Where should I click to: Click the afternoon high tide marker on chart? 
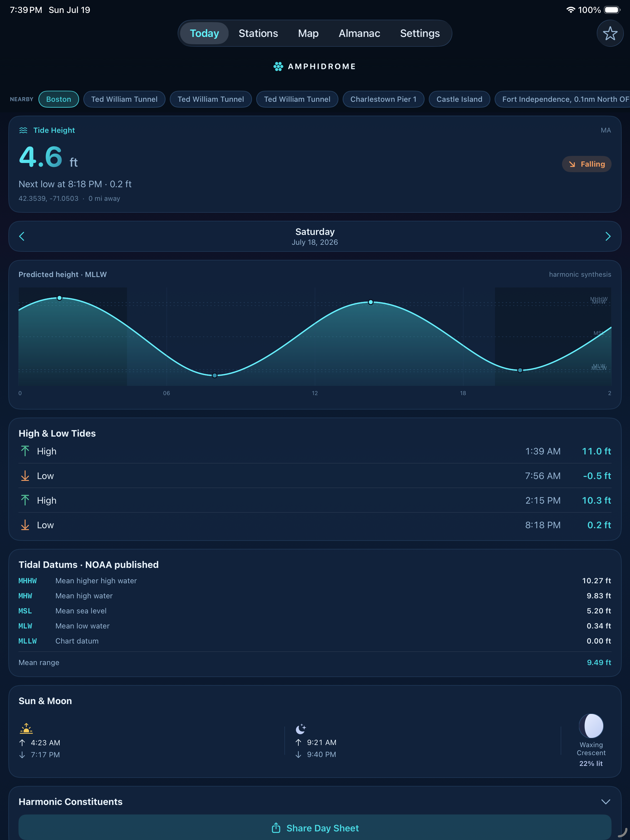coord(370,302)
